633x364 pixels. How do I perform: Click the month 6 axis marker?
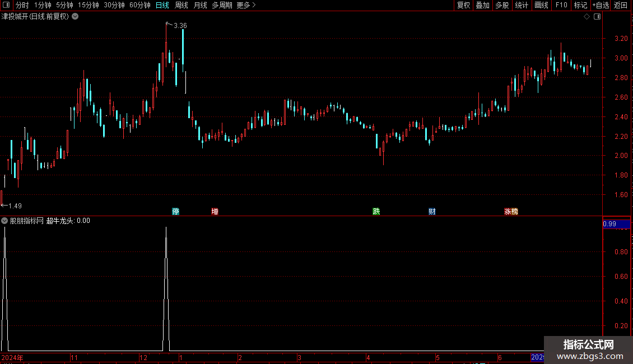coord(500,357)
